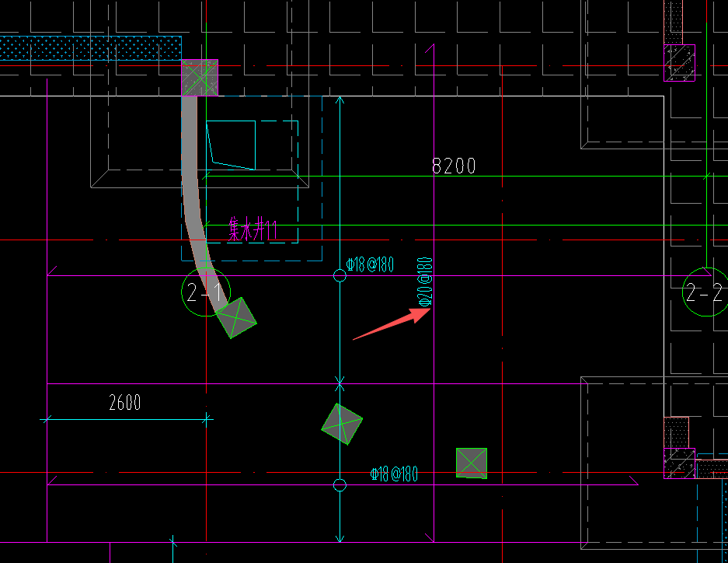728x563 pixels.
Task: Select the vertical Φ20@180 rebar annotation
Action: click(425, 282)
